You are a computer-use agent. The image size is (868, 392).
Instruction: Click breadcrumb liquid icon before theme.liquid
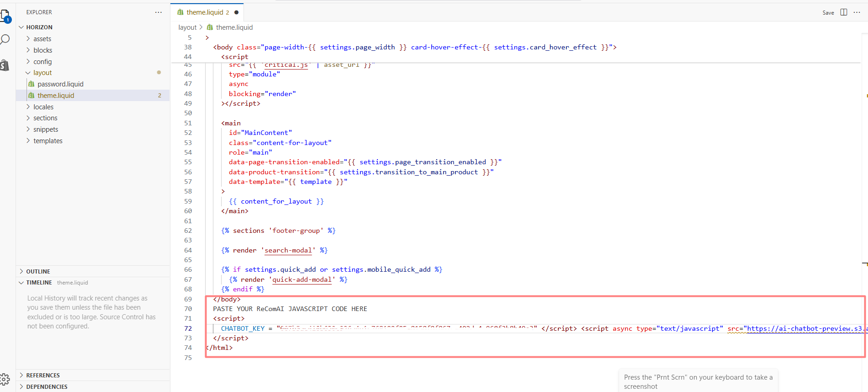pyautogui.click(x=210, y=27)
